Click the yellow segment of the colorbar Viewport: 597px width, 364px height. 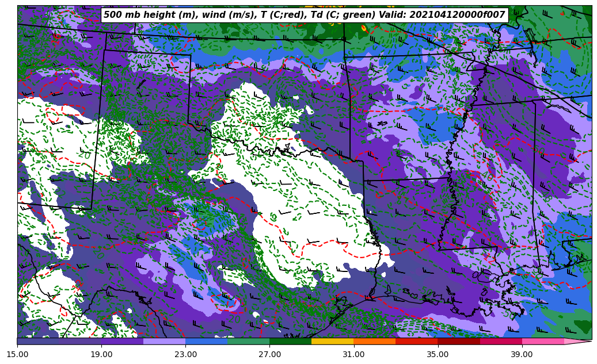click(332, 341)
